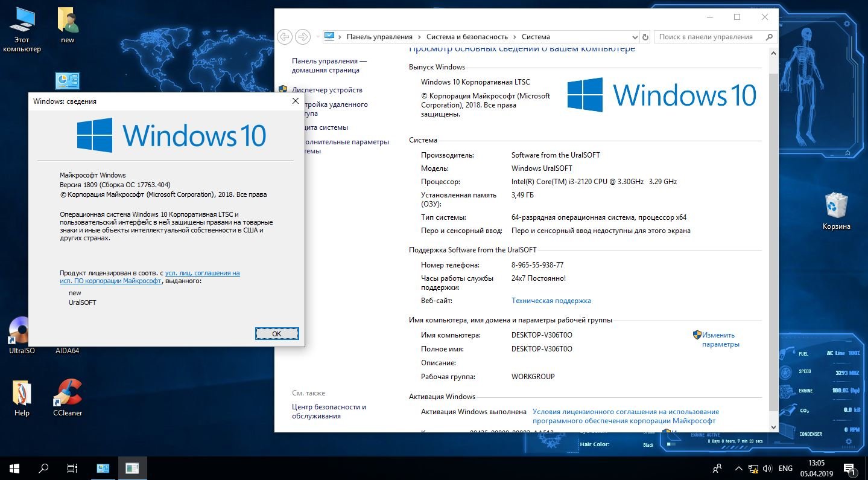Image resolution: width=868 pixels, height=480 pixels.
Task: Select the 'Software from the UralSOFT' manufacturer value
Action: [556, 155]
